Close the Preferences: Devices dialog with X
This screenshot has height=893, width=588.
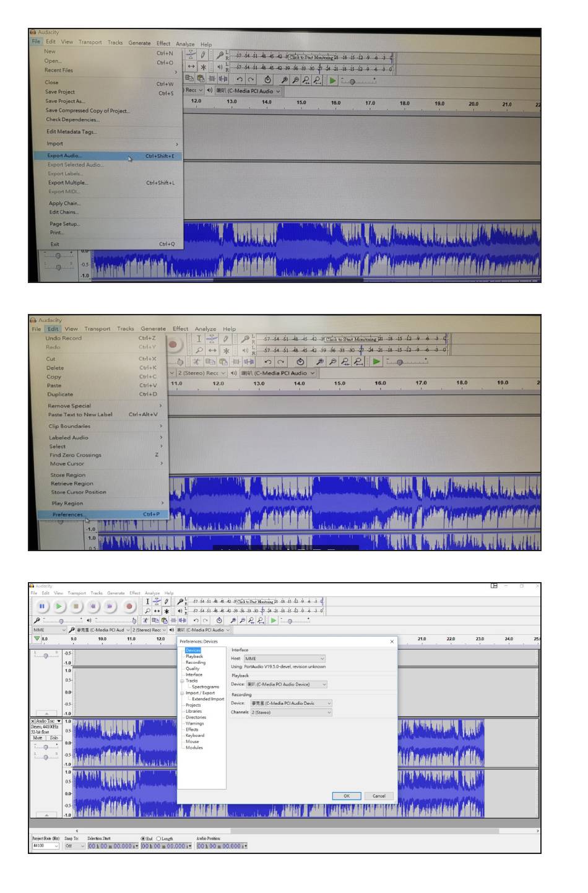tap(392, 642)
